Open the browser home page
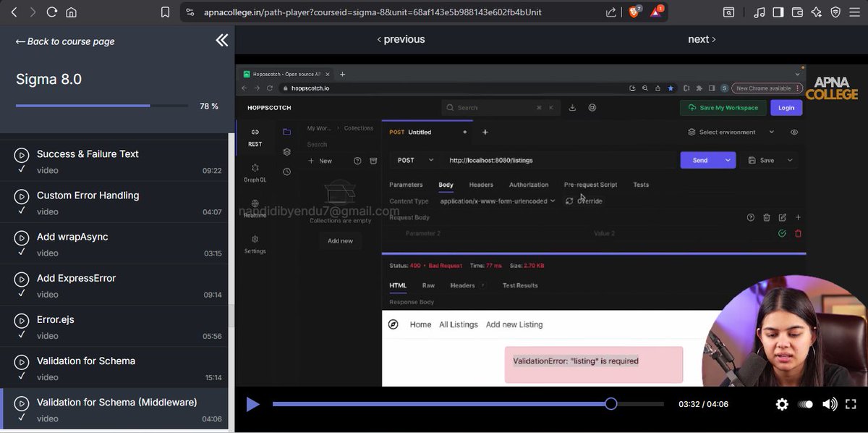Viewport: 868px width, 433px height. (71, 12)
